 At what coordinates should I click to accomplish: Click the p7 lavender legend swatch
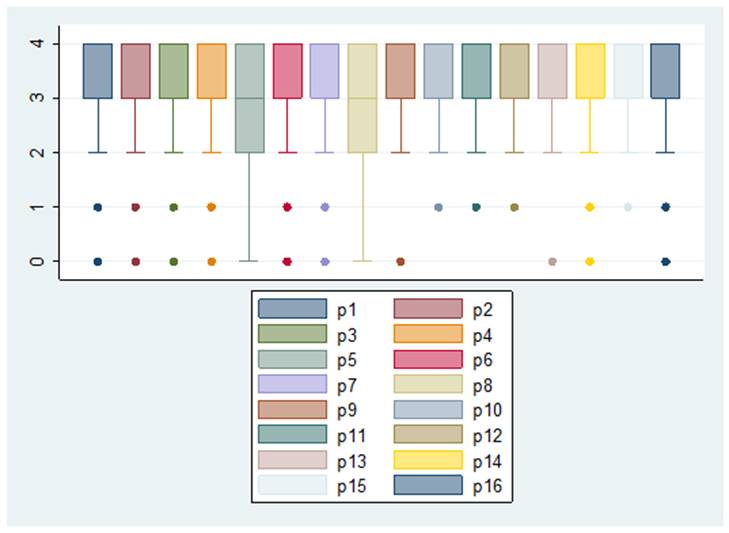292,384
